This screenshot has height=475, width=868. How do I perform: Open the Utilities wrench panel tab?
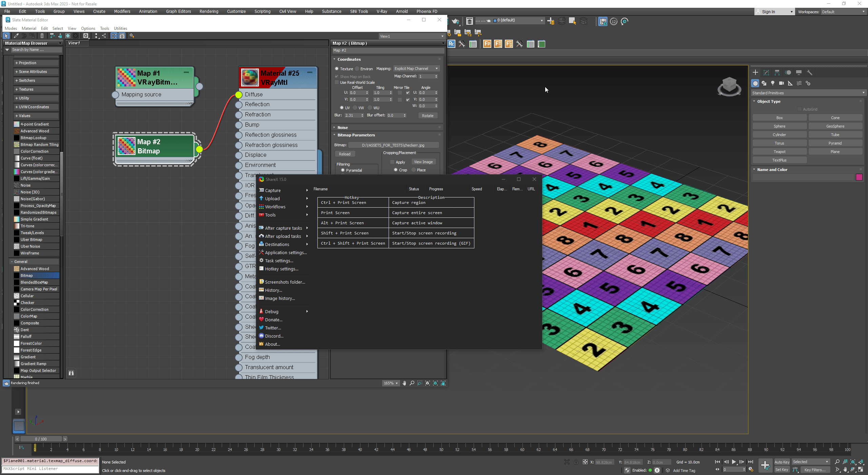tap(810, 72)
